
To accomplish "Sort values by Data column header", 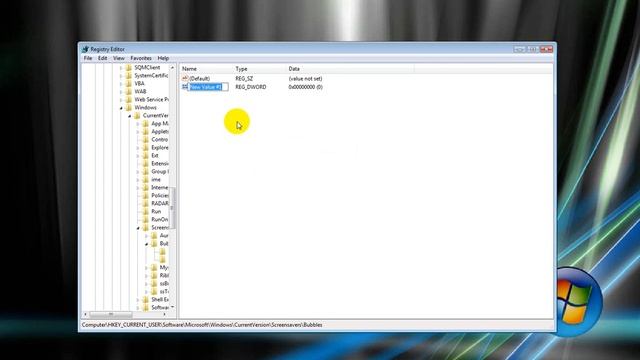I will 350,69.
